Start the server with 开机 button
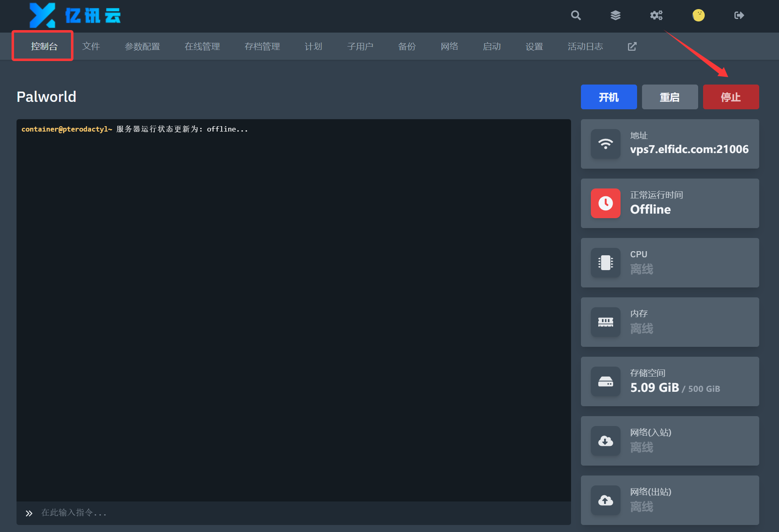779x532 pixels. click(x=609, y=97)
